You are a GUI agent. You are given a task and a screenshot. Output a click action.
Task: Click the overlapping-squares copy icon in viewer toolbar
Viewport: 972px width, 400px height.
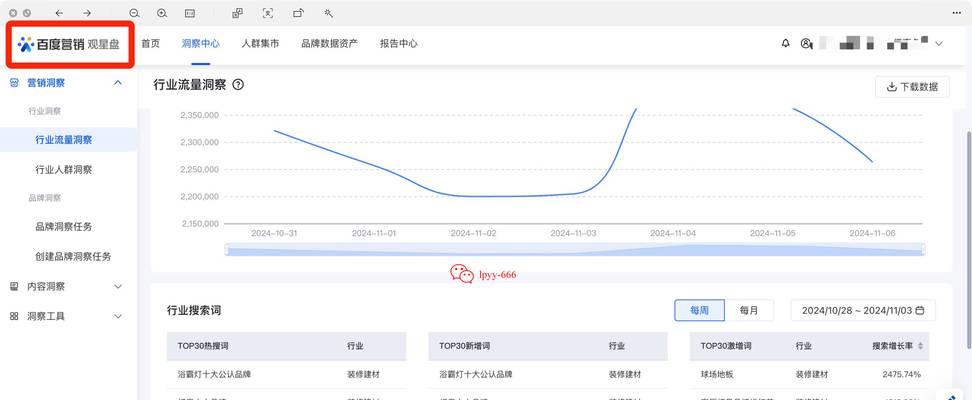[237, 13]
